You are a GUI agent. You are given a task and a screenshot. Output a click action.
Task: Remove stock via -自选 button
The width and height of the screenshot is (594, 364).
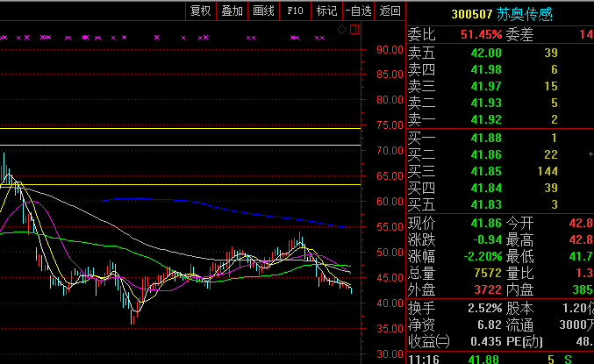click(358, 11)
